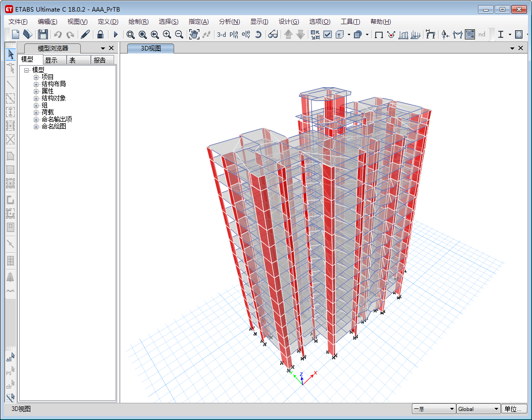
Task: Switch to plan view
Action: [x=234, y=35]
